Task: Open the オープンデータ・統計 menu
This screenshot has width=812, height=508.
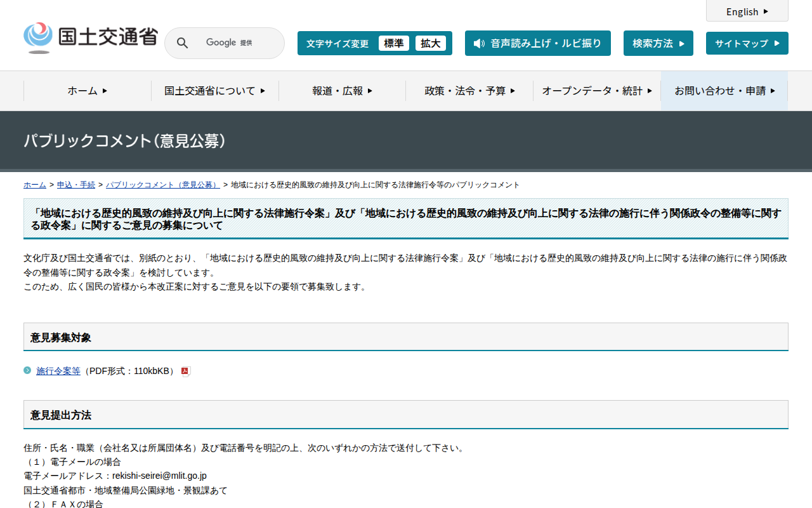Action: point(597,91)
